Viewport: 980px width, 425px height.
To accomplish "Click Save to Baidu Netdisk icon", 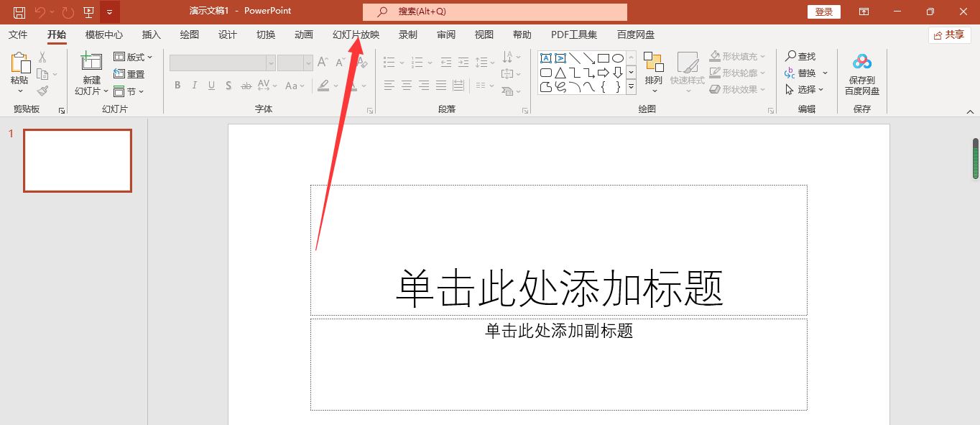I will pos(861,63).
